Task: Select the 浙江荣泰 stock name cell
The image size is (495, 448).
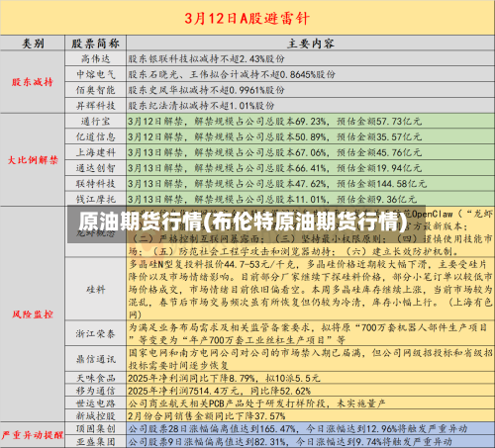Action: point(95,333)
